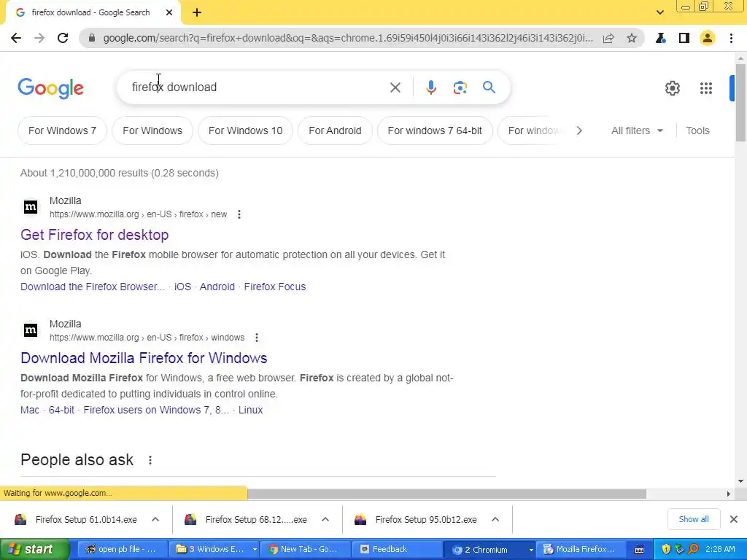The height and width of the screenshot is (560, 747).
Task: Click the vertical scrollbar down arrow
Action: point(740,481)
